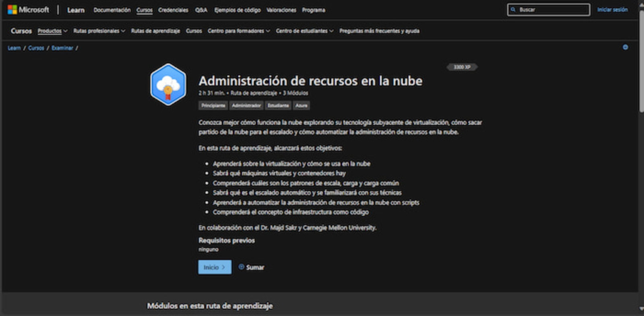Viewport: 644px width, 316px height.
Task: Open Documentación in top menu
Action: (112, 10)
